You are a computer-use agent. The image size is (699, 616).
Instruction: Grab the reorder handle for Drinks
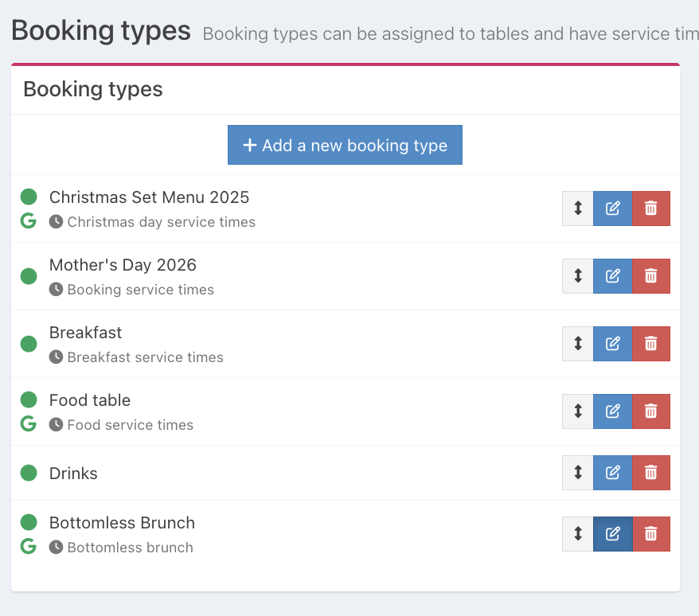(578, 473)
